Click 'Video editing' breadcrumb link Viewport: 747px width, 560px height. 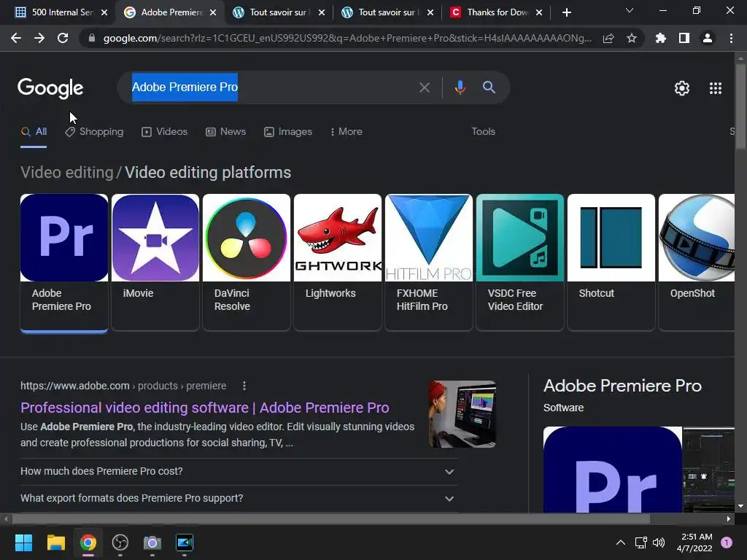click(66, 172)
